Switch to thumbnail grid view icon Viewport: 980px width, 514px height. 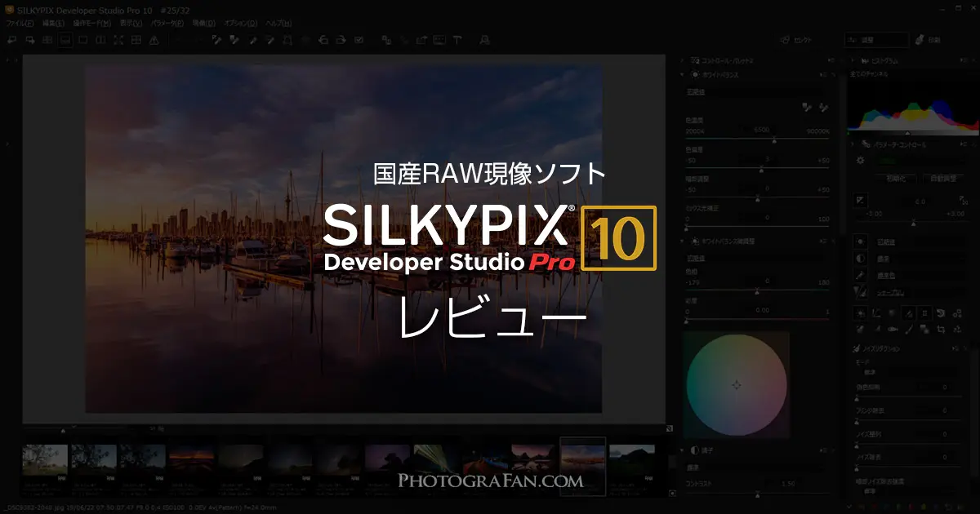47,40
